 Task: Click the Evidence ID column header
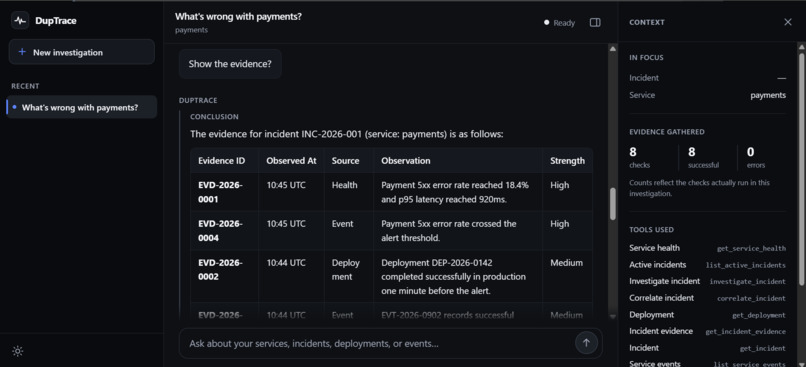222,160
